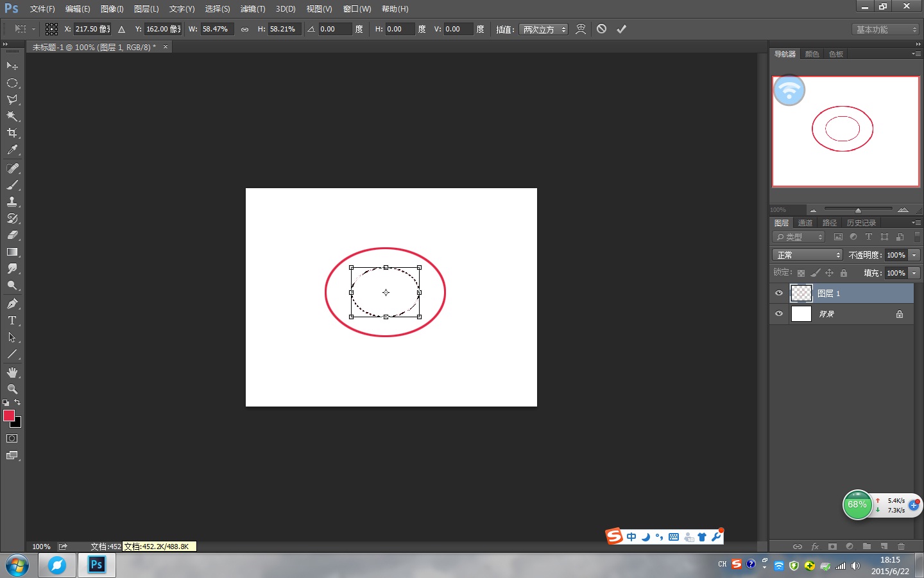924x578 pixels.
Task: Click the delete layer trash icon
Action: click(901, 547)
